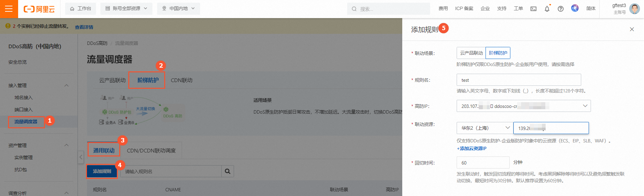The image size is (644, 196).
Task: Click the DDoS高防 breadcrumb link
Action: (x=97, y=43)
